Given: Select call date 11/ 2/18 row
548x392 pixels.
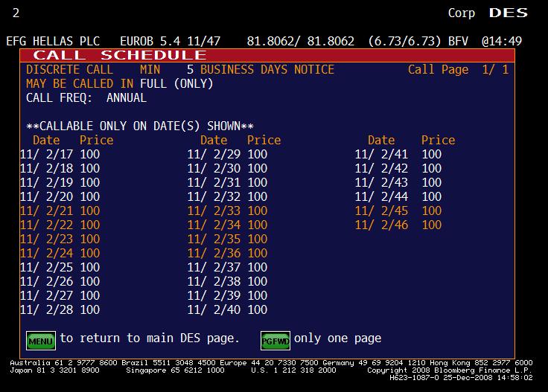Looking at the screenshot, I should pyautogui.click(x=60, y=168).
